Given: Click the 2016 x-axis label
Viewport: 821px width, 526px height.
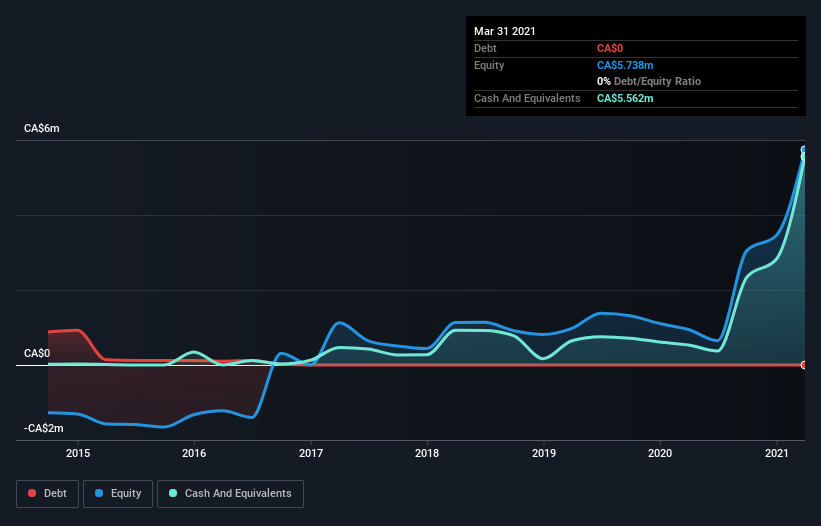Looking at the screenshot, I should tap(194, 453).
